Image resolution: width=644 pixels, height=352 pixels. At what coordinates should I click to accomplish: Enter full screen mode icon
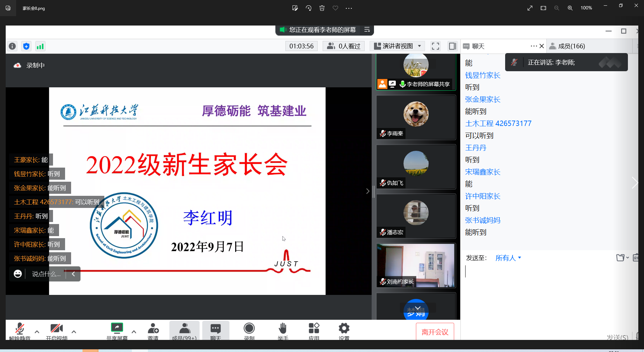click(x=435, y=46)
